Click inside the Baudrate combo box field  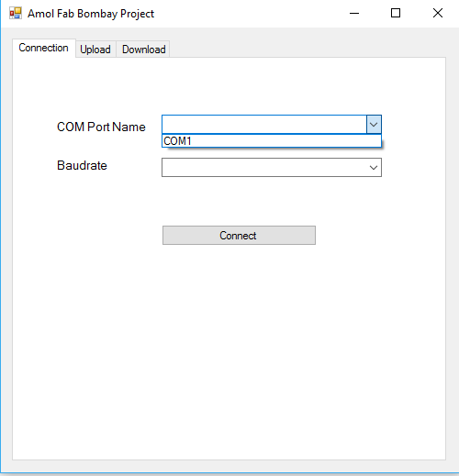[264, 167]
